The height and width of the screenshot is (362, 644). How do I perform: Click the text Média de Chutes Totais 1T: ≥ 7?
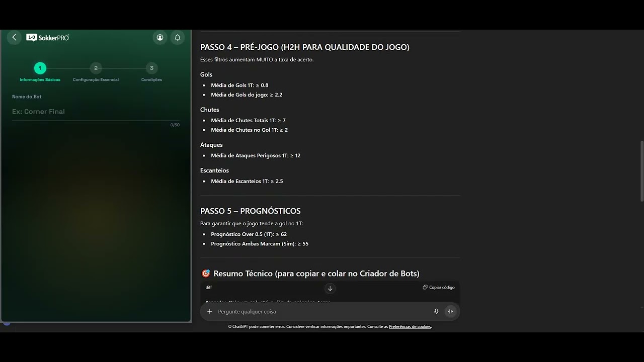(248, 121)
